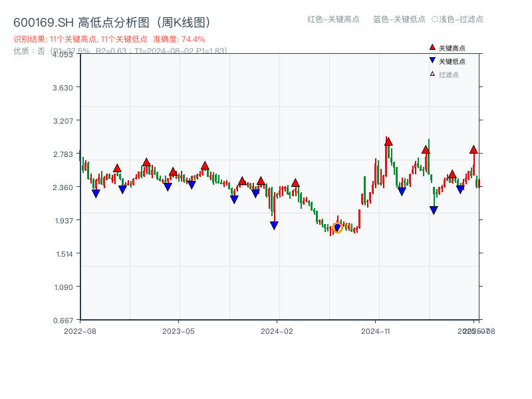Click the orange-circled blue low-point marker
This screenshot has height=399, width=532.
(x=337, y=227)
